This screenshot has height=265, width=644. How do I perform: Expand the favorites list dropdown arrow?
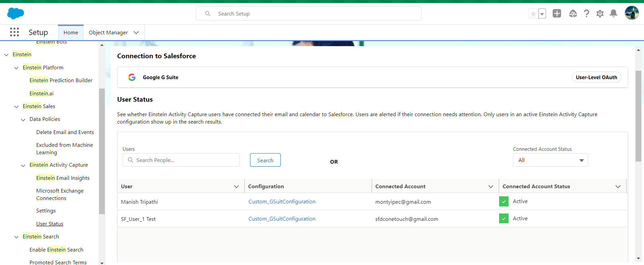[x=542, y=14]
